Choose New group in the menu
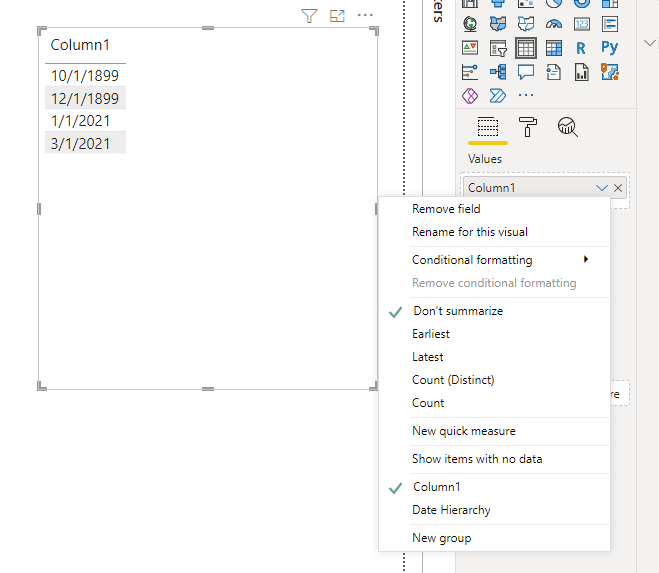659x573 pixels. [441, 538]
